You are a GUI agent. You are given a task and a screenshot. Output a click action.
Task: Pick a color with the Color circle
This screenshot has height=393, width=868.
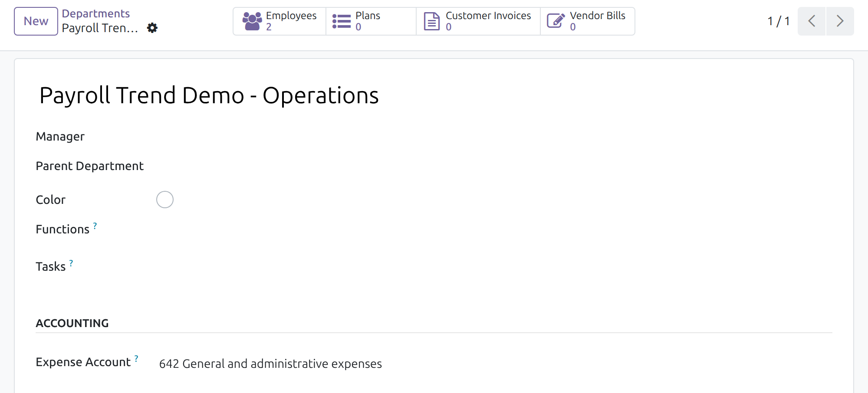pos(165,200)
